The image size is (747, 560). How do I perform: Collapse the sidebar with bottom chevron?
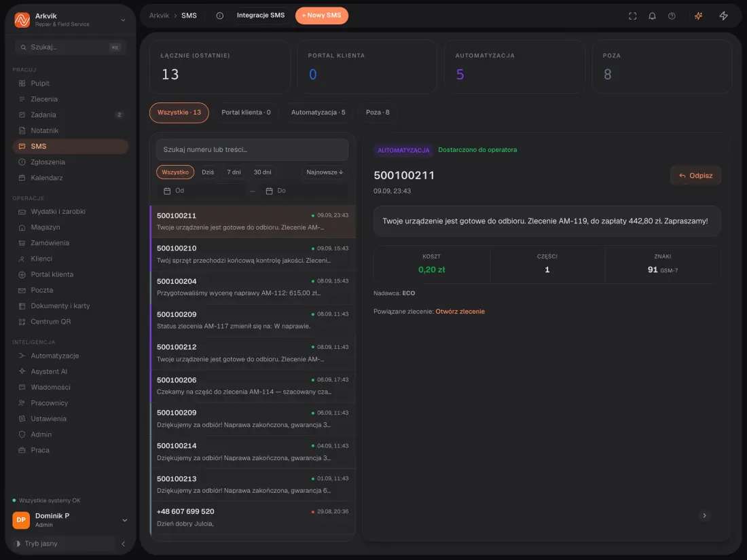(123, 543)
